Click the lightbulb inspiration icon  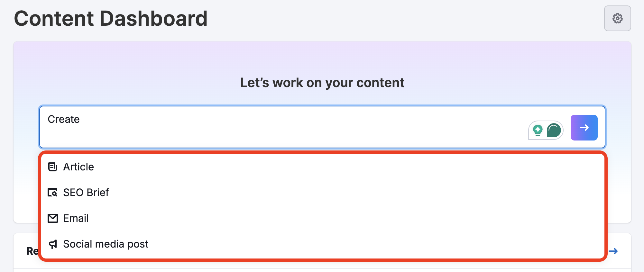tap(538, 130)
